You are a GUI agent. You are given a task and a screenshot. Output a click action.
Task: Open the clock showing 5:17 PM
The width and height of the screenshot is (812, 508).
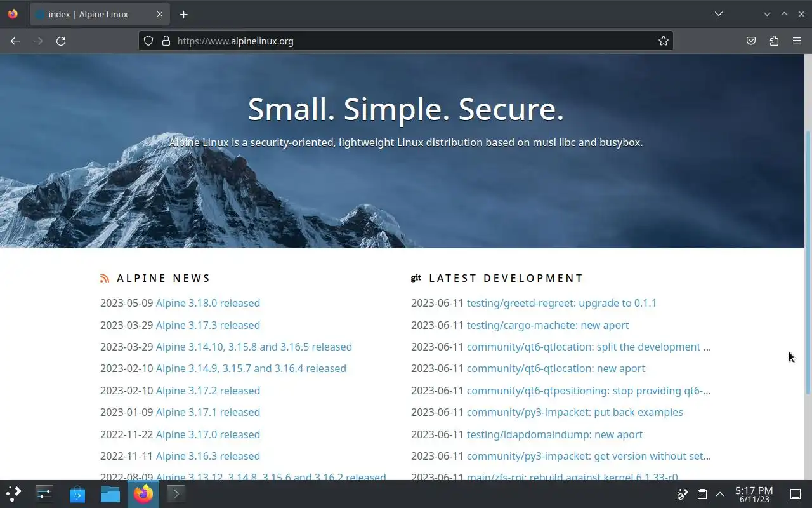pos(754,494)
